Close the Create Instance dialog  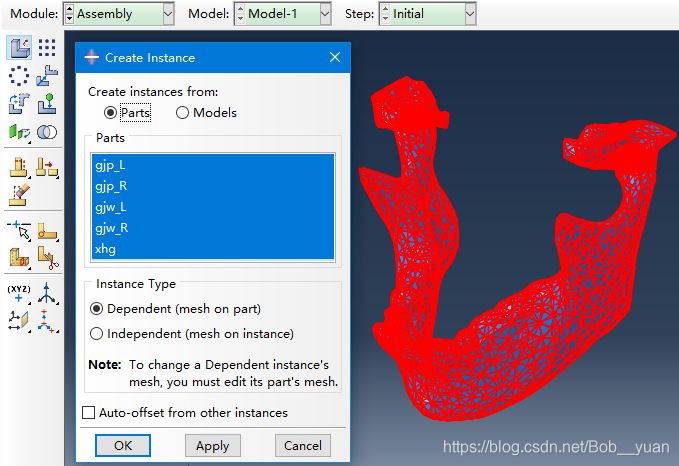pyautogui.click(x=336, y=58)
